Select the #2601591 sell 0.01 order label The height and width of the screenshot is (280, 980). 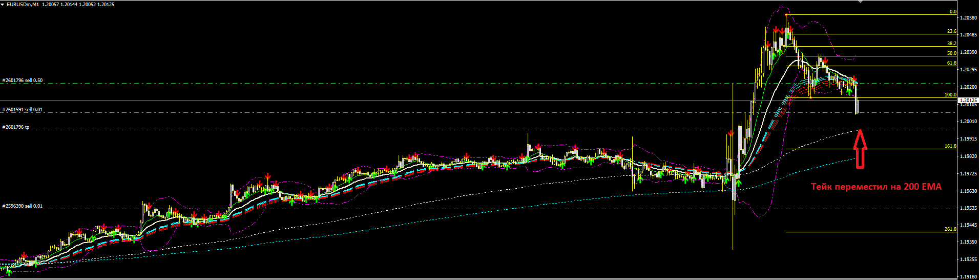(23, 110)
